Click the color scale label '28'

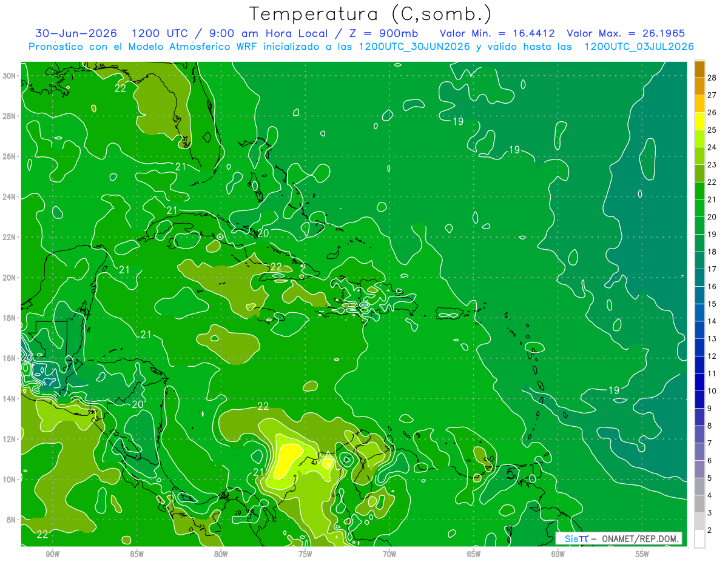pos(712,78)
